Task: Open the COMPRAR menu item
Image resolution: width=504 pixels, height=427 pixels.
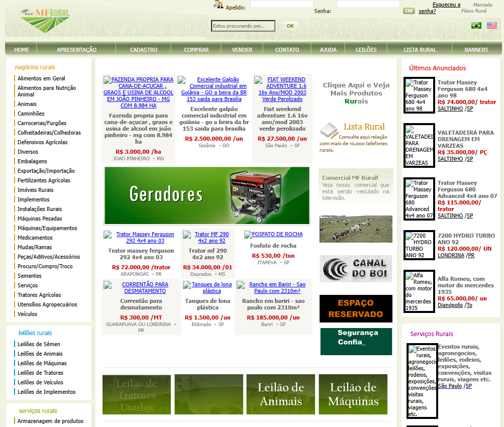Action: point(196,50)
